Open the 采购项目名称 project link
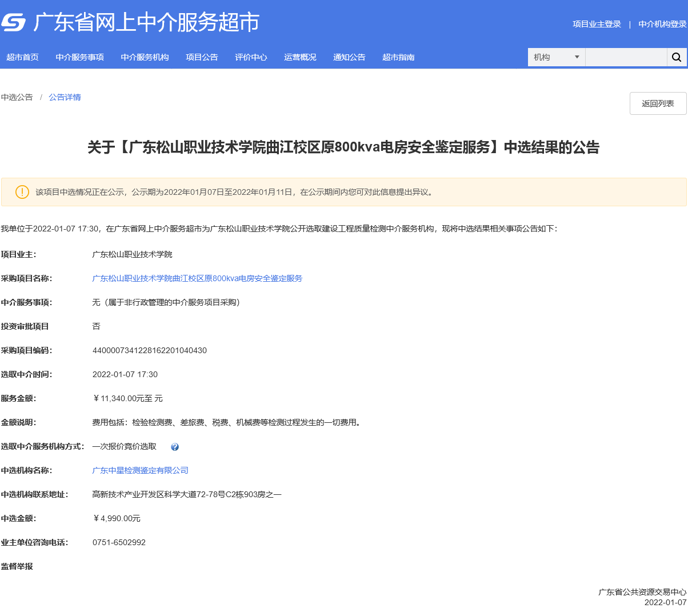Screen dimensions: 688x616 198,278
